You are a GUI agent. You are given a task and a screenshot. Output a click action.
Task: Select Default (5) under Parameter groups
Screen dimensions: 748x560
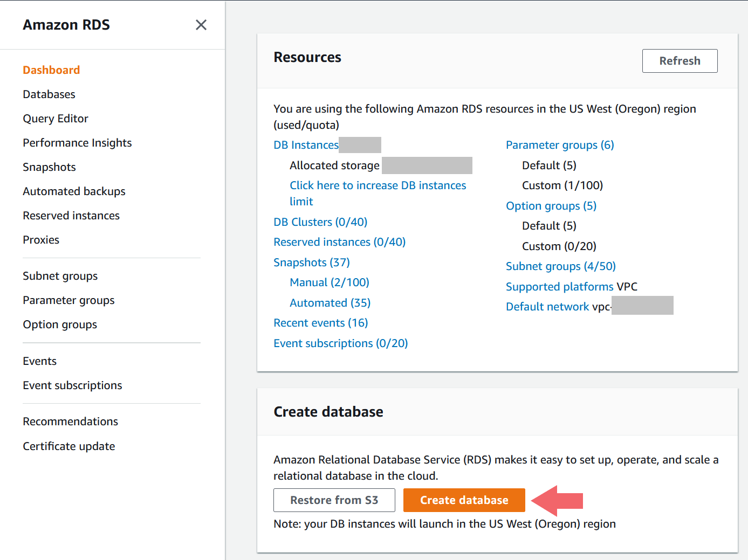tap(549, 165)
